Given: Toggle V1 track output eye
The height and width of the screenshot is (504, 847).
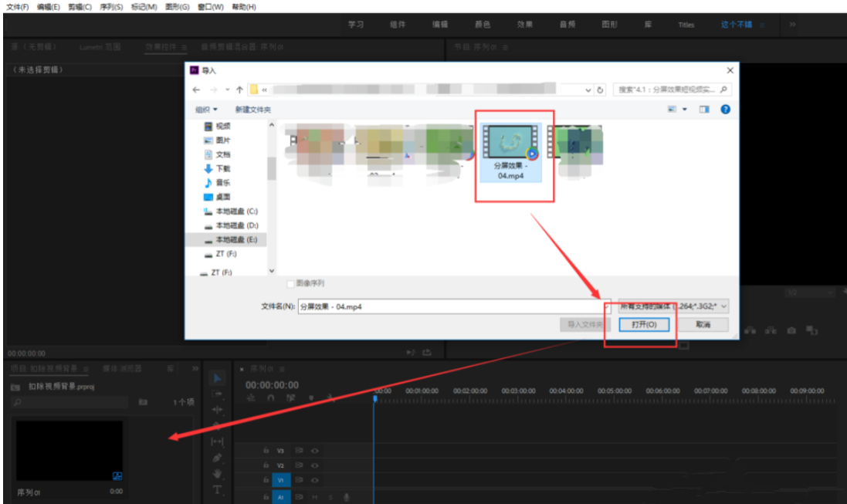Looking at the screenshot, I should [314, 480].
